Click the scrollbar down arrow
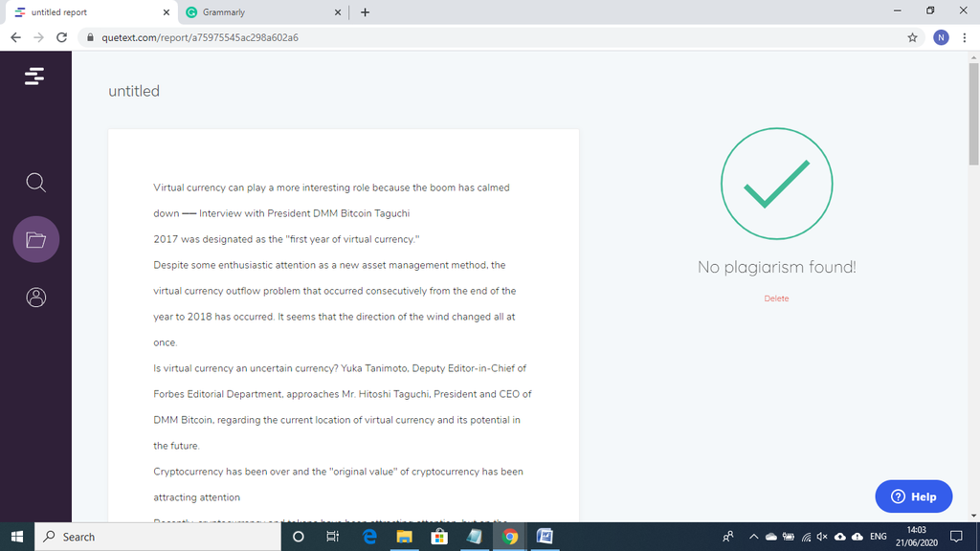The height and width of the screenshot is (551, 980). [x=973, y=516]
